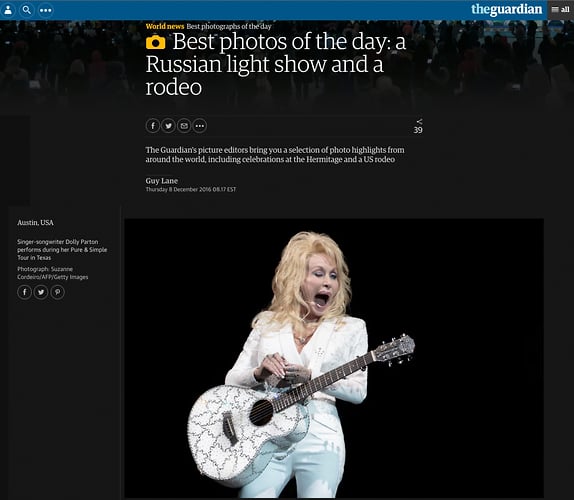Screen dimensions: 574x500
Task: Open the World news section link
Action: (165, 26)
